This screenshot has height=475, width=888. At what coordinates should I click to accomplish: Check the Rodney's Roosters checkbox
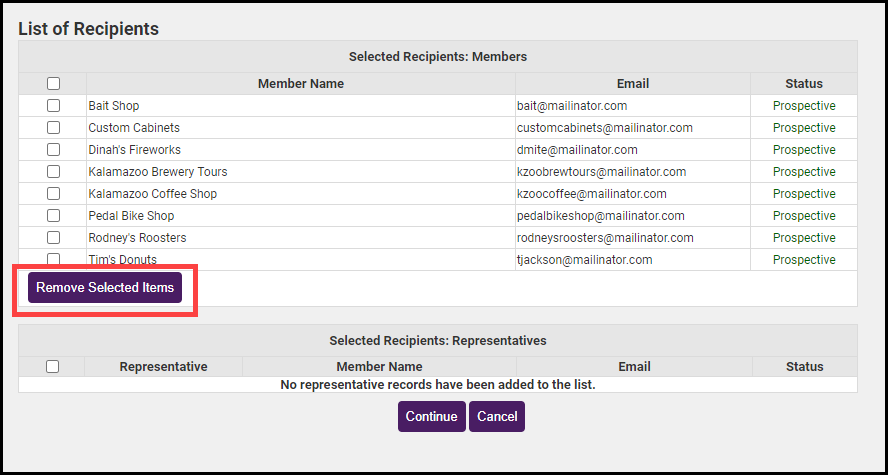(53, 238)
